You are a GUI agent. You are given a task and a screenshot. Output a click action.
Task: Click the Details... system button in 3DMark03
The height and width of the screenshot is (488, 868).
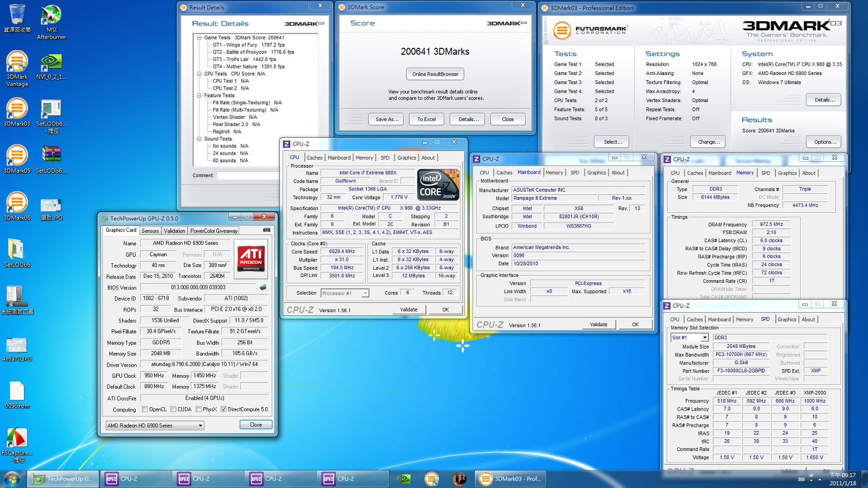click(x=825, y=100)
